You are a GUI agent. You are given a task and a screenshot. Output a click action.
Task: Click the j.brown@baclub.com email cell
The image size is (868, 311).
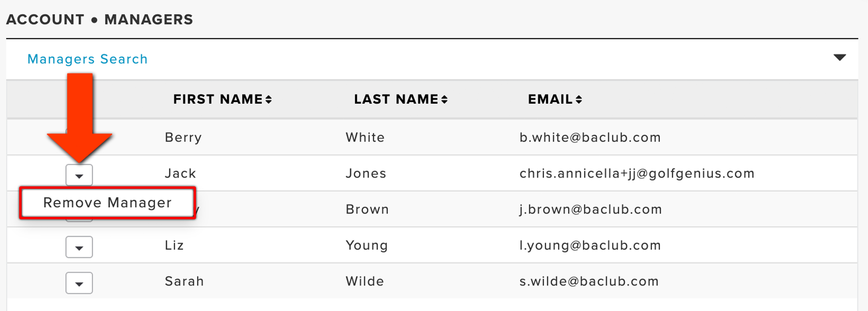(591, 210)
